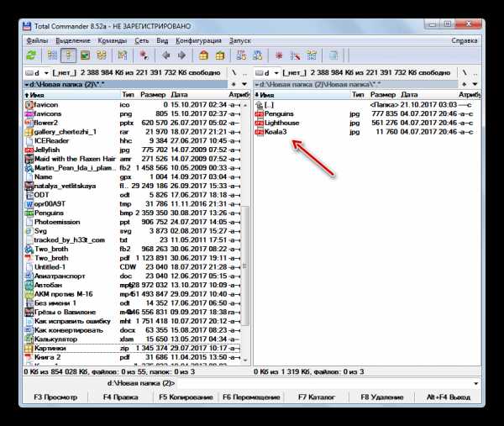Click left panel scrollbar down arrow
Screen dimensions: 504x426
coord(245,360)
